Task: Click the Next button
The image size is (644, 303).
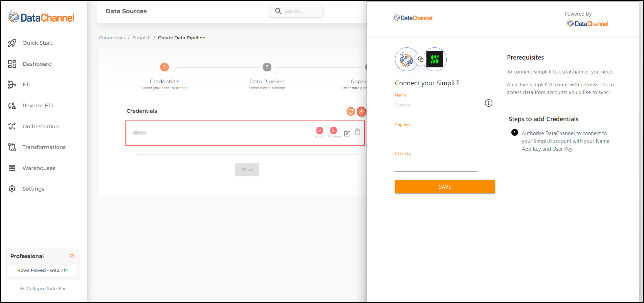Action: point(247,170)
